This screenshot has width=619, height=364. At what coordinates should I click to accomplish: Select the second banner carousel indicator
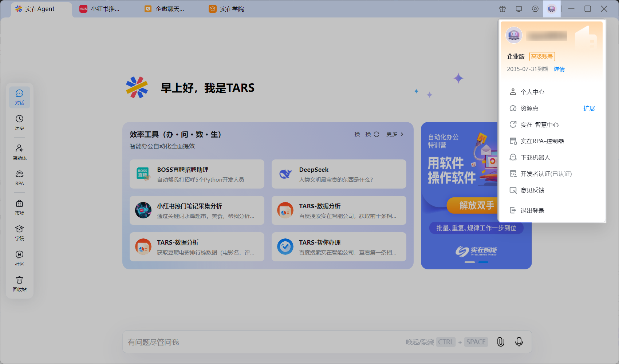(x=483, y=262)
